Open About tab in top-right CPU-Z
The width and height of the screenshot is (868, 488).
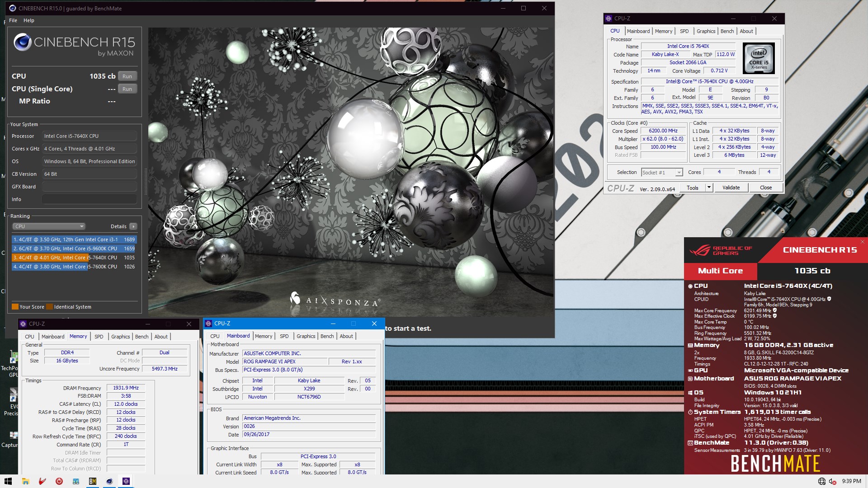click(x=746, y=31)
